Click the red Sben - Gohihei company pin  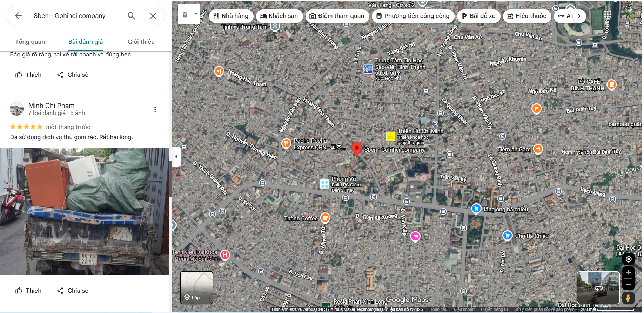[356, 149]
